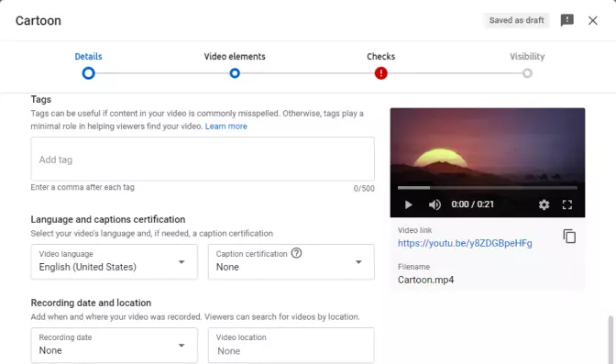
Task: Go to the Video elements step
Action: 235,56
